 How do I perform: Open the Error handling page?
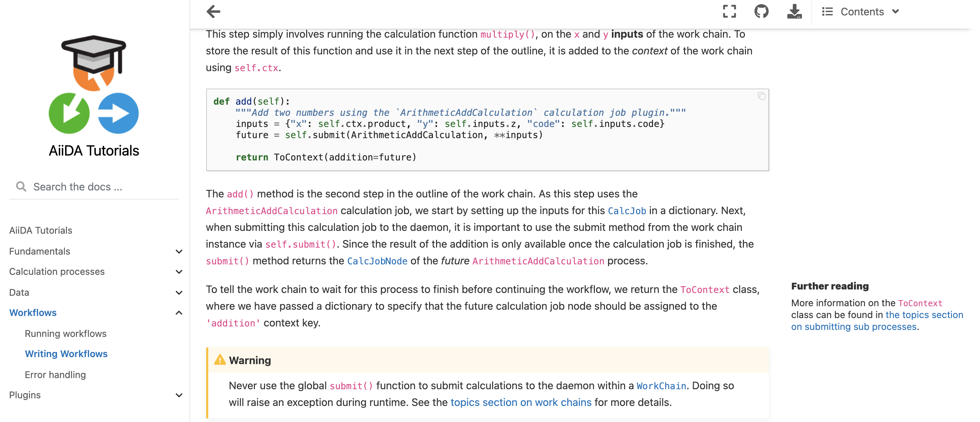click(x=55, y=374)
